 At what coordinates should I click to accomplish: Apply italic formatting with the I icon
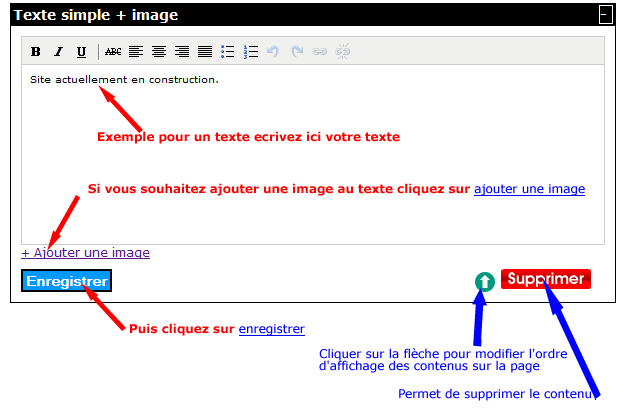click(x=59, y=51)
